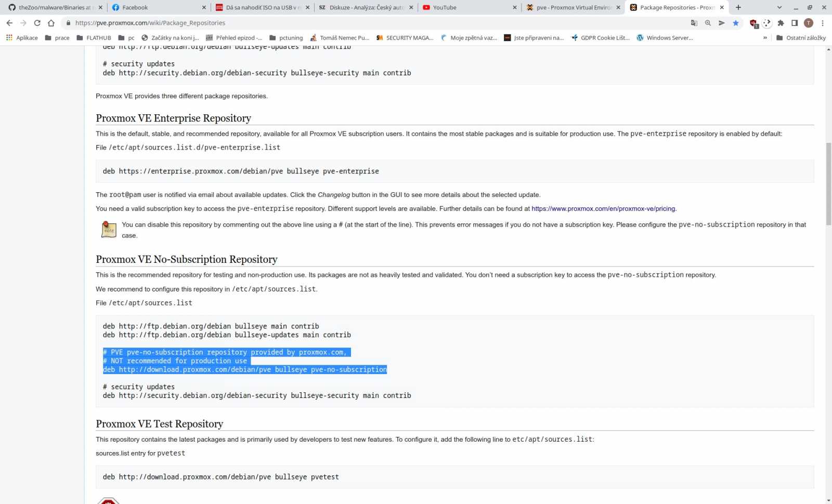
Task: Open Tomáš Nemec Pu... bookmark
Action: [340, 38]
